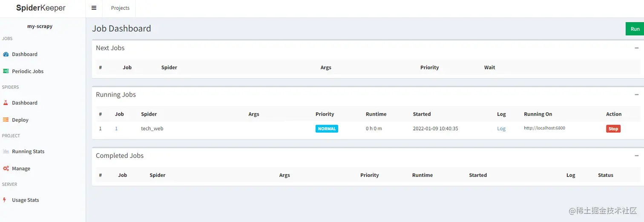Open the Manage page

[x=21, y=168]
